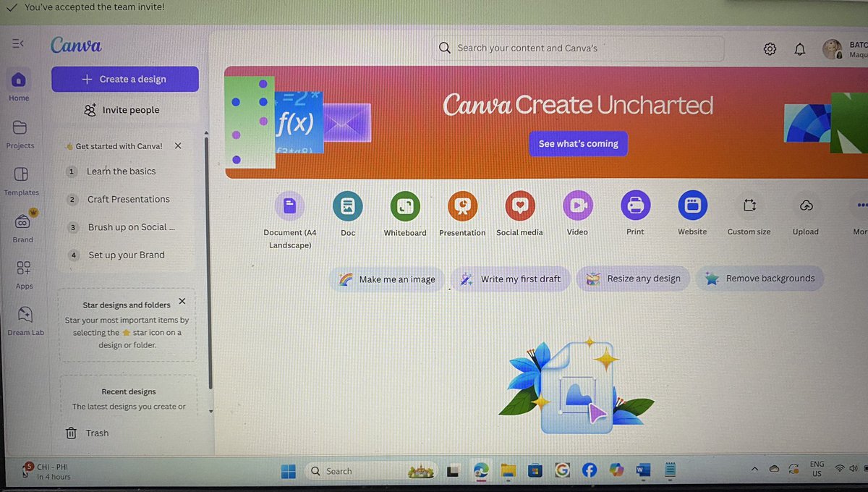Open the account profile avatar
Viewport: 868px width, 492px height.
pos(833,49)
